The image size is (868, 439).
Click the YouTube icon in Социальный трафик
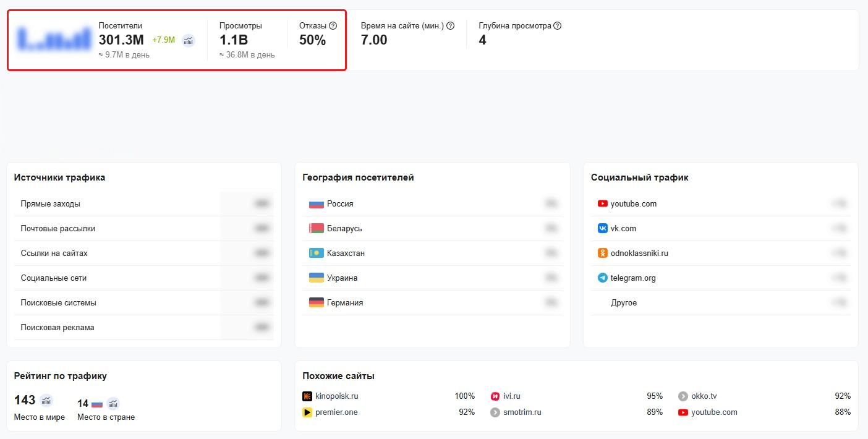pos(603,204)
